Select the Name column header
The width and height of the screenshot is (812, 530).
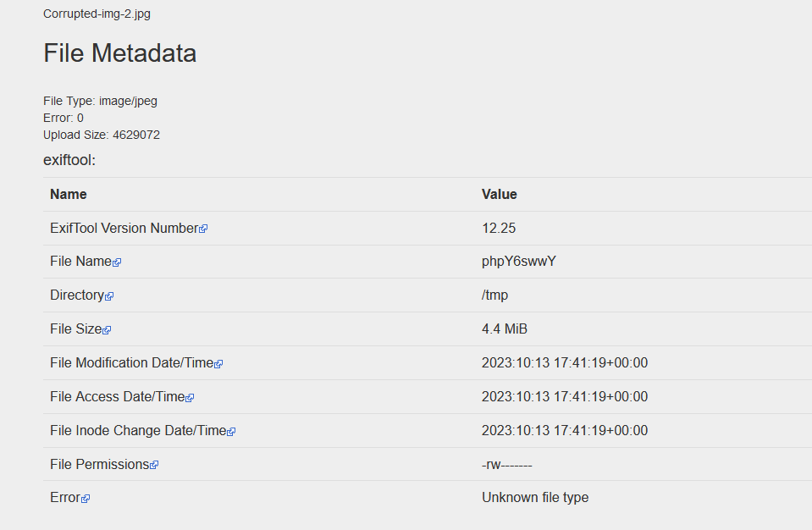pos(69,194)
